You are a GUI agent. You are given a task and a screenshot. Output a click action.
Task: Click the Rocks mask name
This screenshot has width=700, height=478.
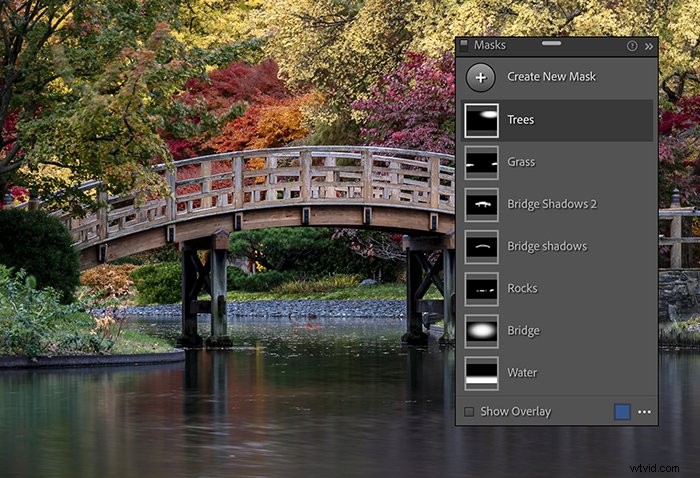point(522,288)
